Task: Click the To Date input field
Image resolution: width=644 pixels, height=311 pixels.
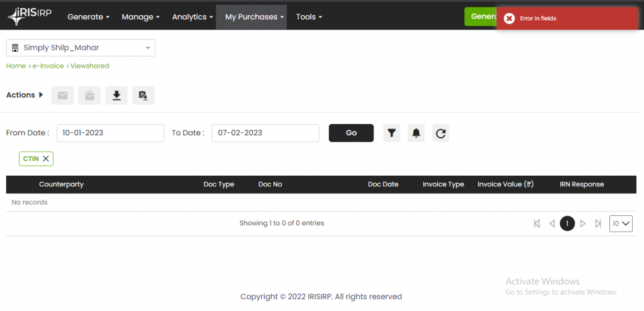Action: click(x=265, y=133)
